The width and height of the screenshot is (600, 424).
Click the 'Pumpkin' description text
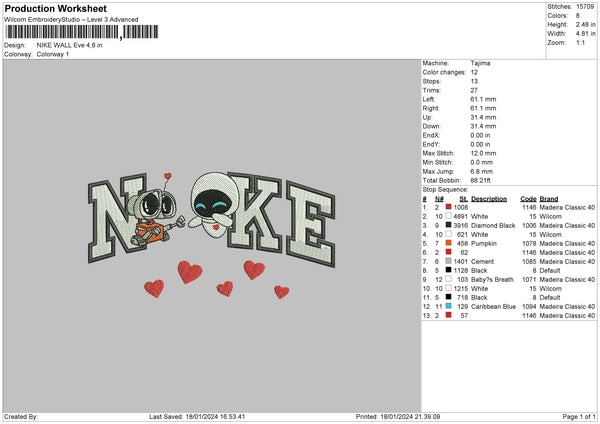484,243
